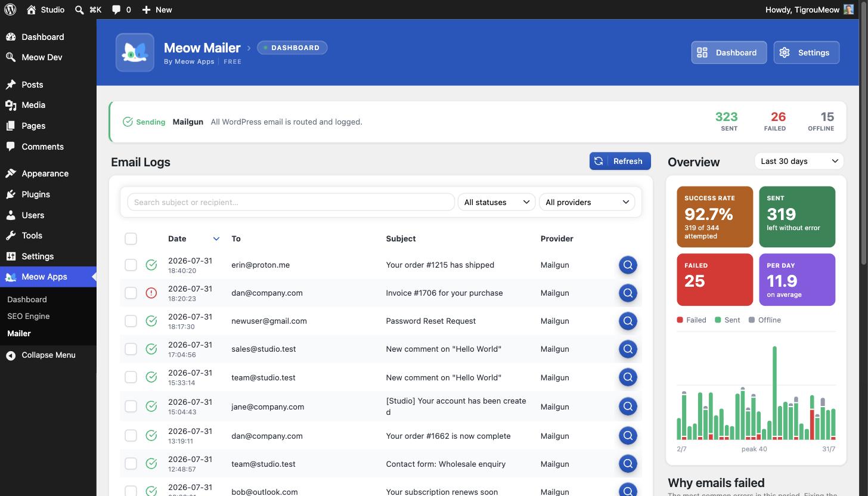
Task: Click the WordPress logo in admin bar
Action: click(10, 10)
